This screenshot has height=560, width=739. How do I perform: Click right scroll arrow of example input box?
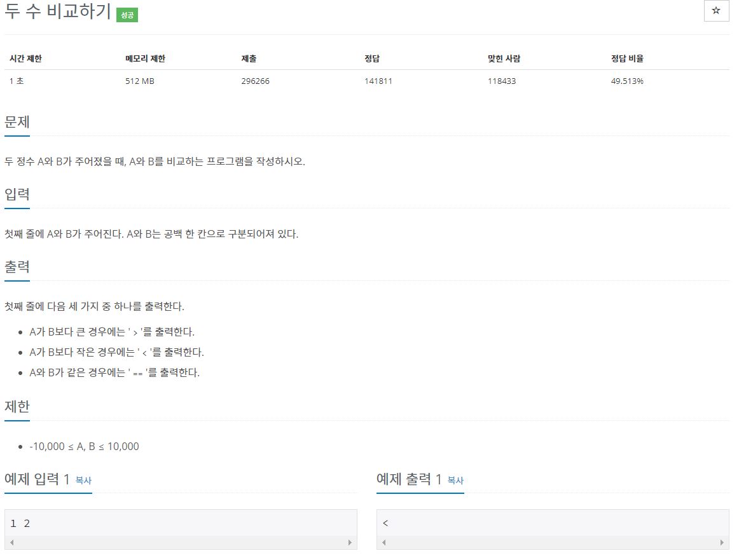tap(350, 543)
